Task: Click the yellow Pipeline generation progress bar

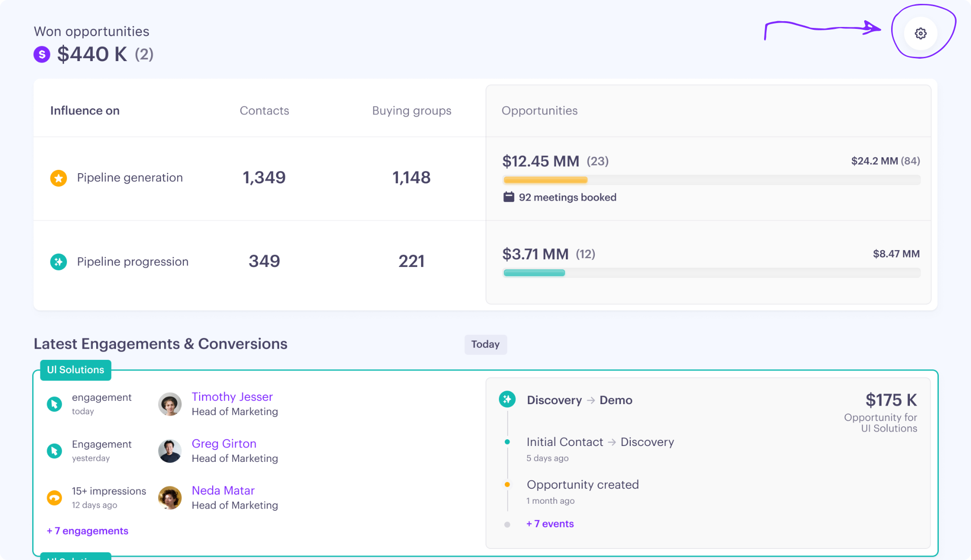Action: (x=545, y=180)
